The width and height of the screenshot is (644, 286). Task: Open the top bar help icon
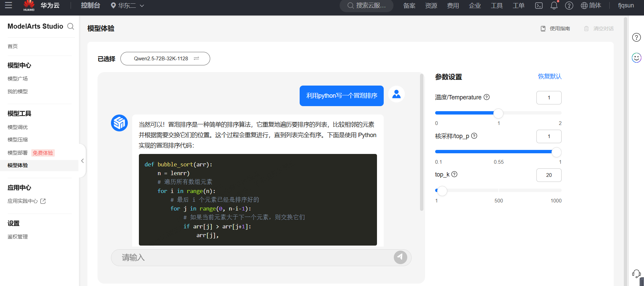pos(569,5)
